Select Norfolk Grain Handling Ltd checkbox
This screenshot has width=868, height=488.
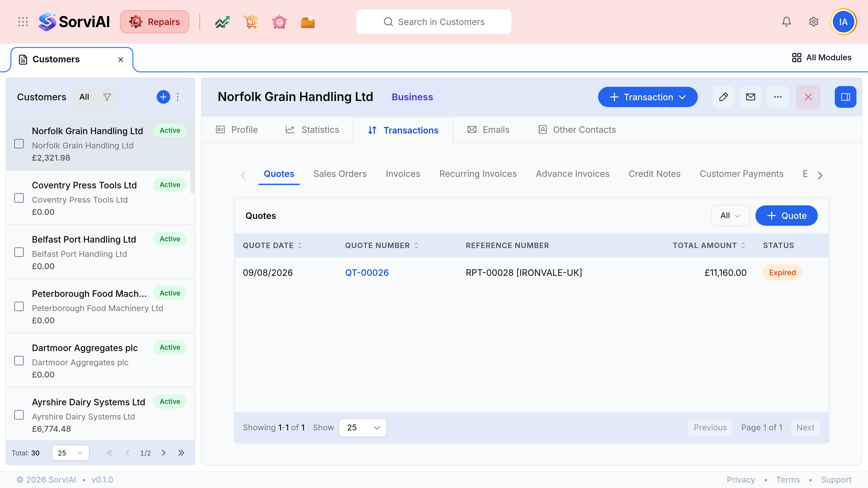(19, 144)
